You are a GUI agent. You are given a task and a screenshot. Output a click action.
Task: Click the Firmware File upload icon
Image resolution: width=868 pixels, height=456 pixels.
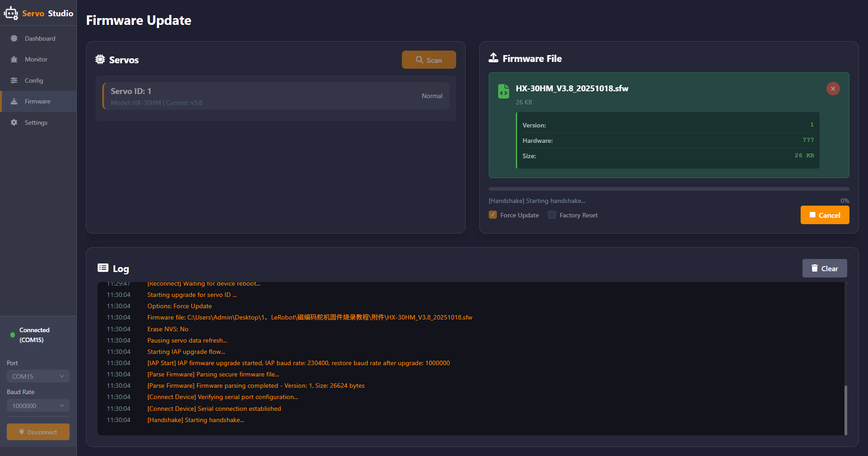pos(494,58)
